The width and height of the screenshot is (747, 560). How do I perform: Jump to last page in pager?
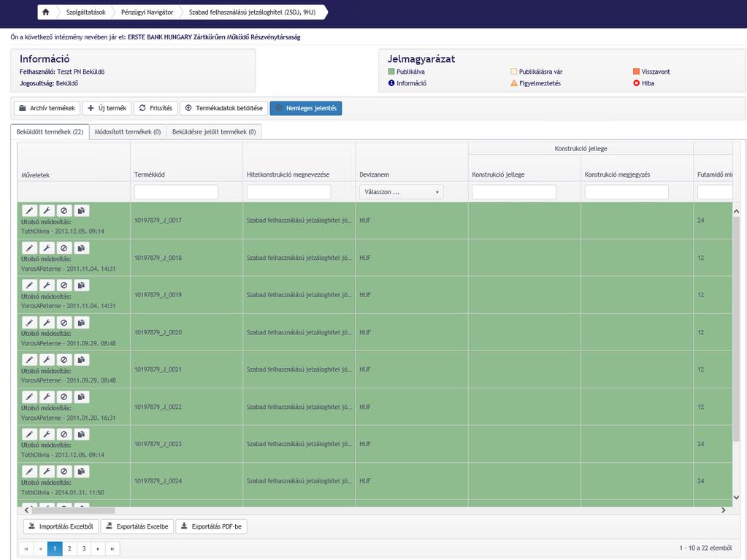pyautogui.click(x=112, y=548)
